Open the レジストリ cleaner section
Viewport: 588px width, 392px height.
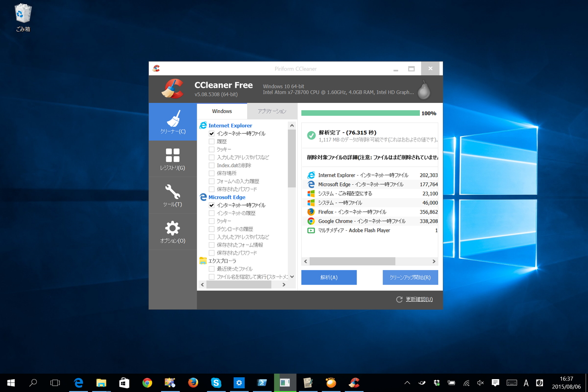(172, 159)
